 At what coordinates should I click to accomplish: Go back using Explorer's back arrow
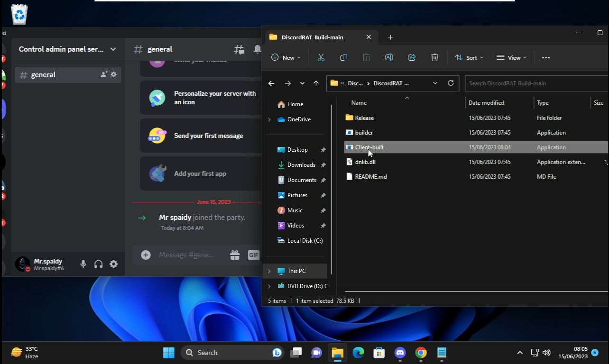click(x=271, y=83)
